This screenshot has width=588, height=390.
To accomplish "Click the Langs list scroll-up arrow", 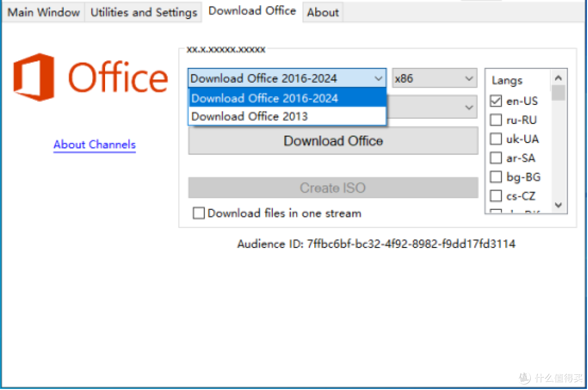I will tap(559, 78).
